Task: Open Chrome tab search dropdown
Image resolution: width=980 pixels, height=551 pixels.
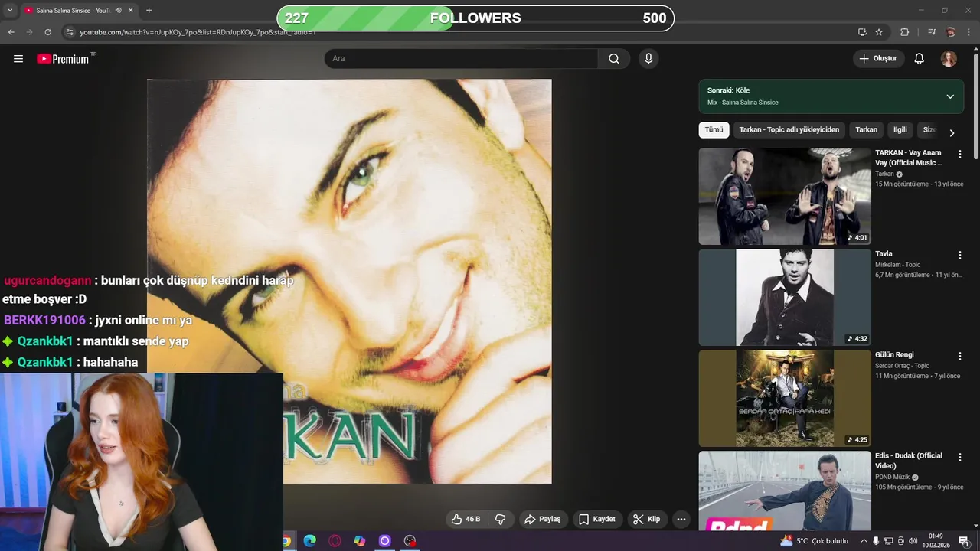Action: coord(10,11)
